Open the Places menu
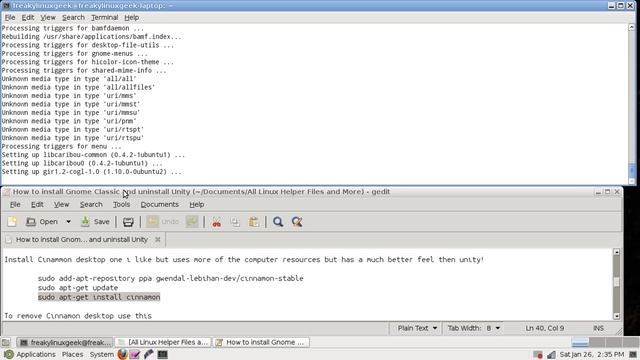Viewport: 640px width, 360px height. coord(72,354)
